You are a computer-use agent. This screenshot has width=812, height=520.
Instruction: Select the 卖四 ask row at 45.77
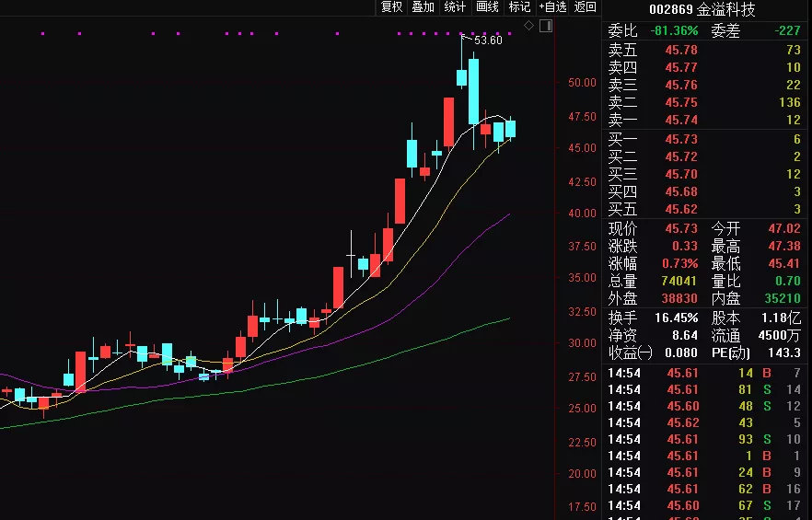click(x=704, y=68)
